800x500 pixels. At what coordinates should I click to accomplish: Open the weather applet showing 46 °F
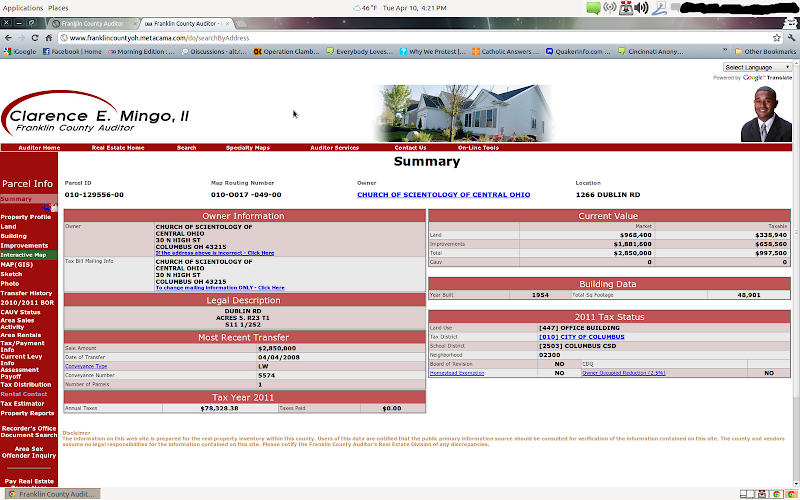coord(365,8)
